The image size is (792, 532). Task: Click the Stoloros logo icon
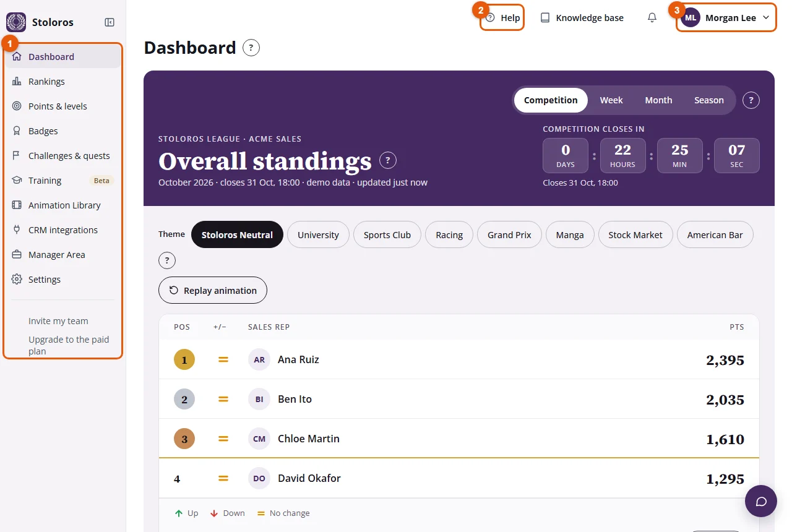coord(16,22)
